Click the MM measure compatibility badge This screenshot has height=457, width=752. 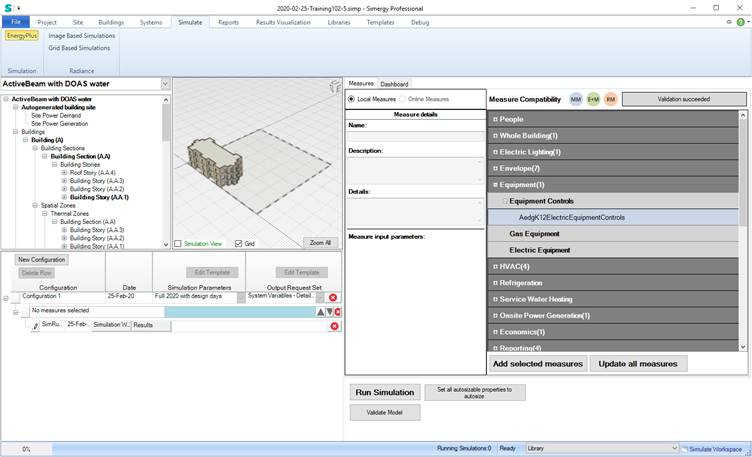tap(576, 99)
